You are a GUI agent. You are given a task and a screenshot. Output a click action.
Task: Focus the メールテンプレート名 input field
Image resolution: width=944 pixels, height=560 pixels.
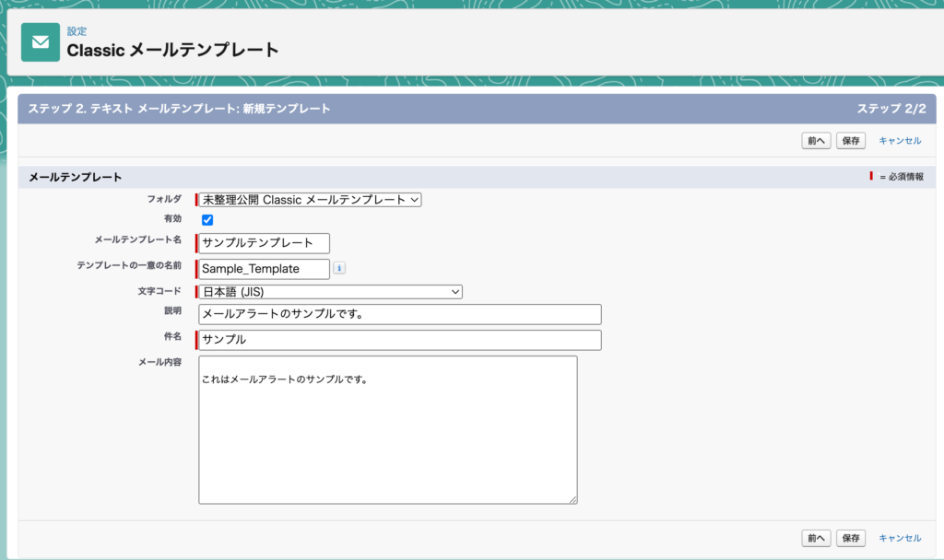(x=265, y=243)
